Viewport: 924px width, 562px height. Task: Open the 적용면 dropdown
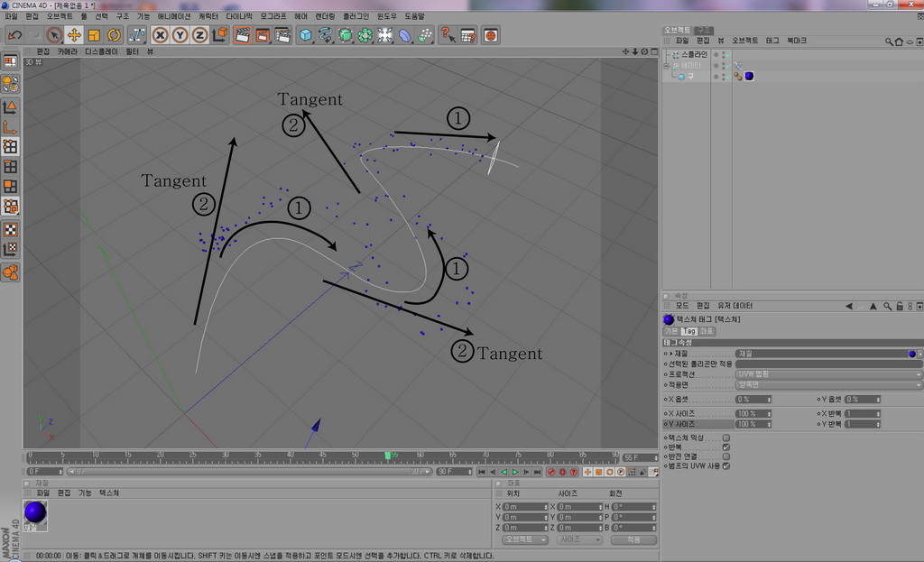[828, 384]
